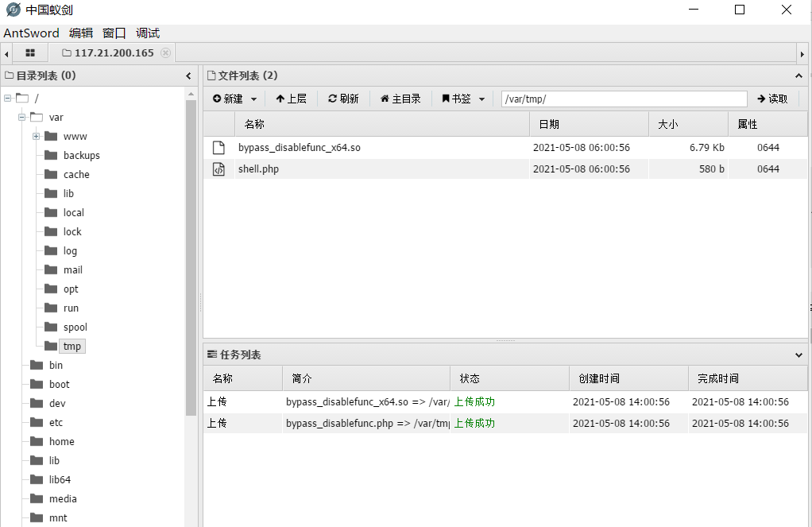Sort files by 日期 column
This screenshot has width=812, height=527.
pos(589,124)
